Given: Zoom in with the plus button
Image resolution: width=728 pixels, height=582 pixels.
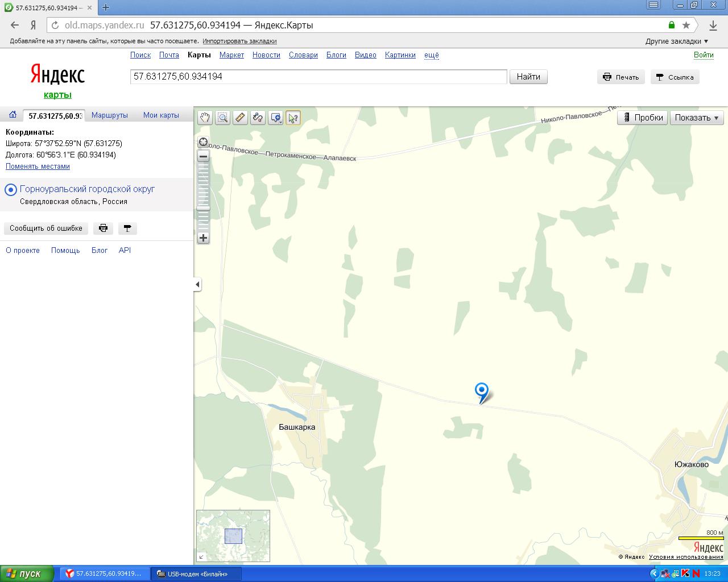Looking at the screenshot, I should click(203, 238).
